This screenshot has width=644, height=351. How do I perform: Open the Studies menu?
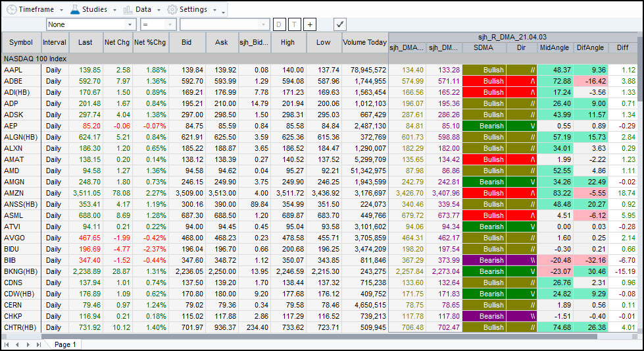(93, 9)
